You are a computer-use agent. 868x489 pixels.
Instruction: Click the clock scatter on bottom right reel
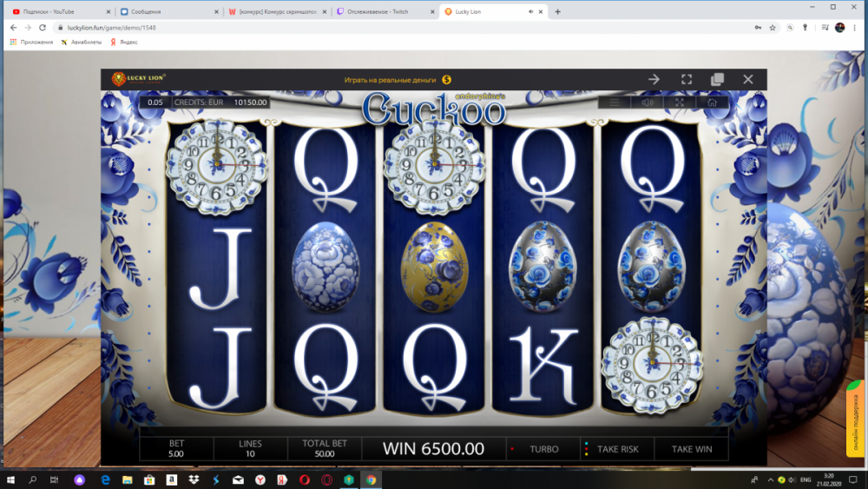(652, 365)
